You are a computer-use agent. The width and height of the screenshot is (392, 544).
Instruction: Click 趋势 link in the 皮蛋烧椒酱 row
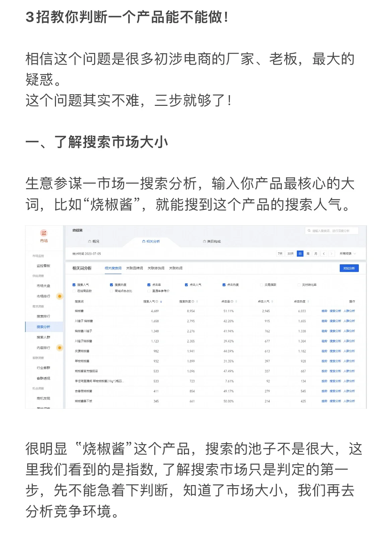[324, 351]
